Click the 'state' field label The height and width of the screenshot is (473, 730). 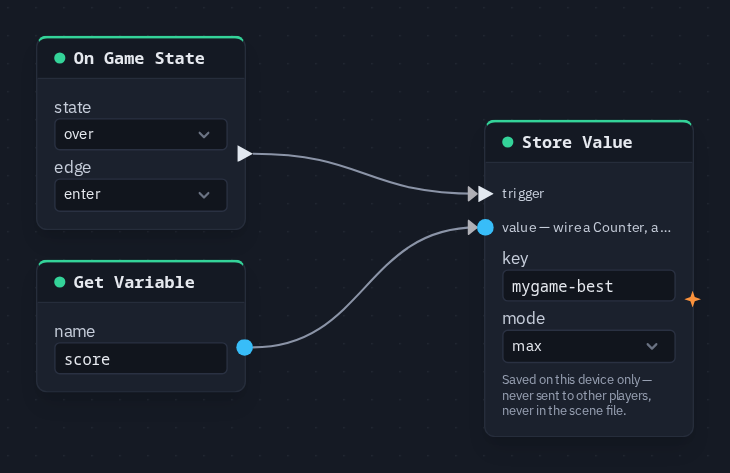coord(73,108)
